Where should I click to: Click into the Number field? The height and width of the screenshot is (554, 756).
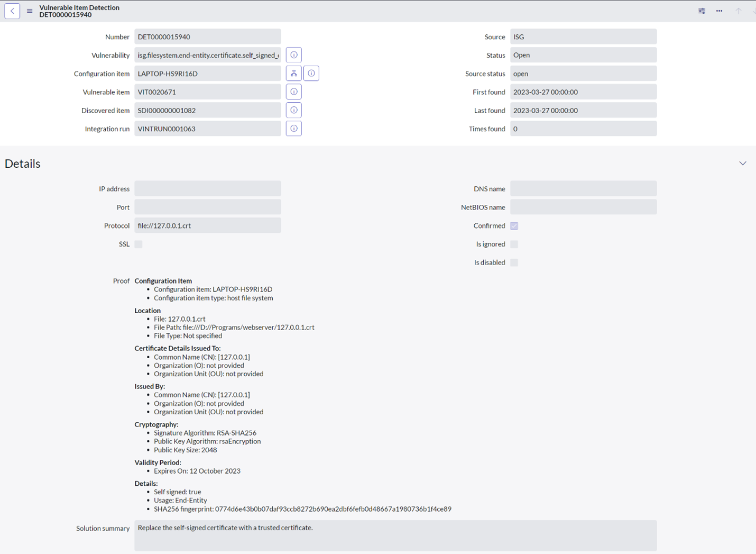(207, 36)
